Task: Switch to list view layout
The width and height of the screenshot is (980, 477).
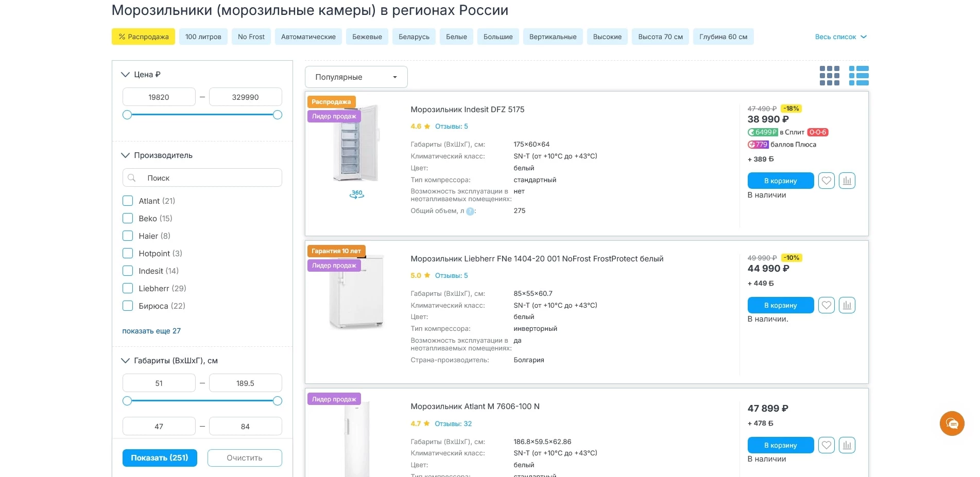Action: coord(859,75)
